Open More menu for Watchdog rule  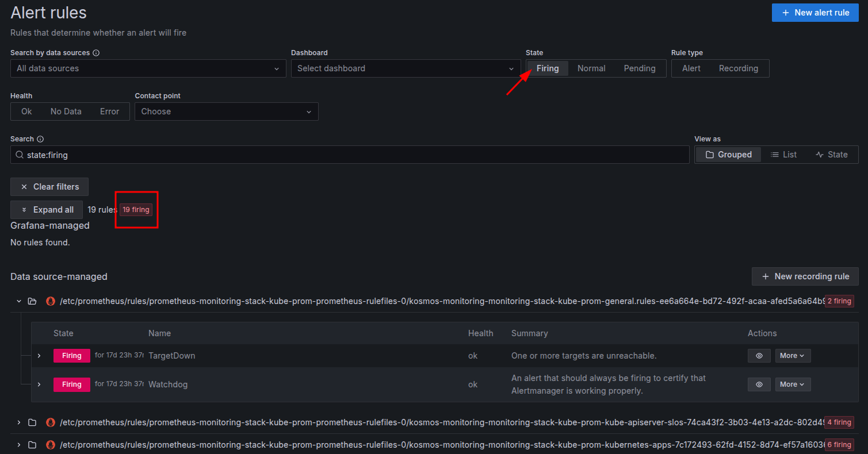[792, 384]
